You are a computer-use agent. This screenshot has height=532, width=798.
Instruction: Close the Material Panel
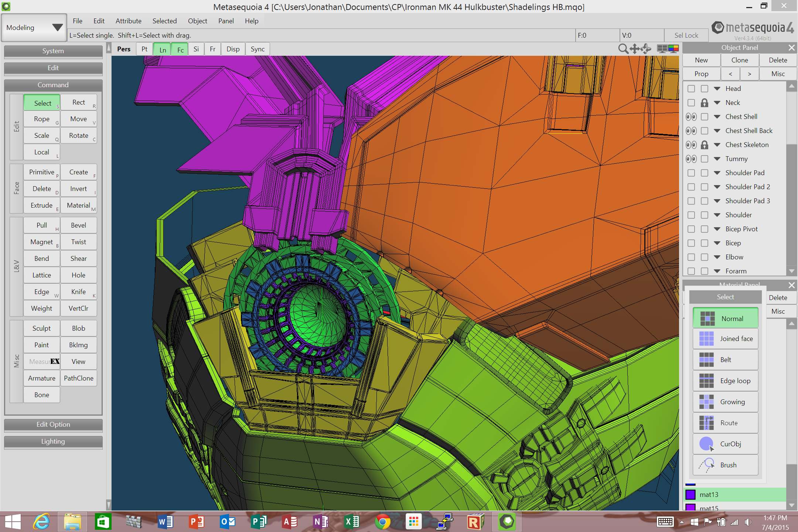(x=791, y=285)
